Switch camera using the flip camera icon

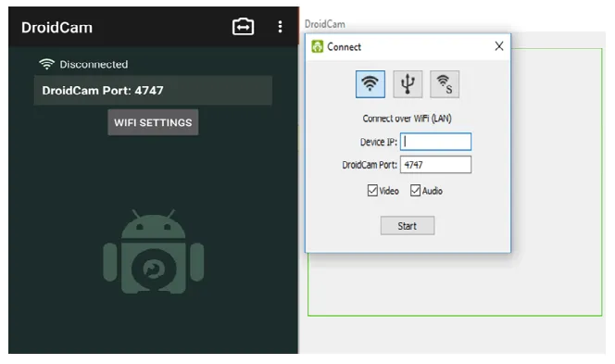[243, 27]
